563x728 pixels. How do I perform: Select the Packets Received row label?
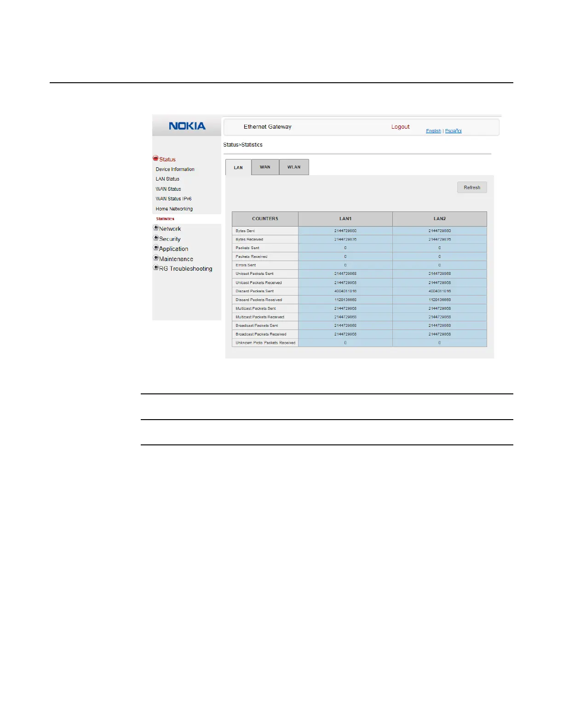[x=251, y=256]
